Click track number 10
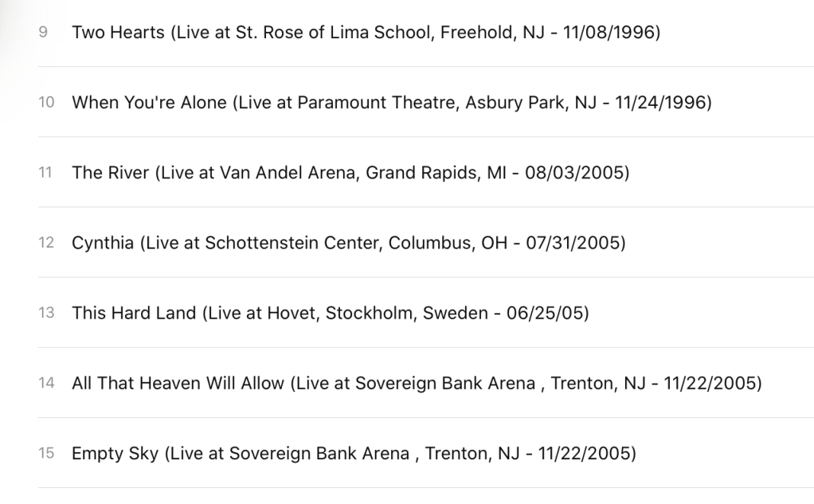The width and height of the screenshot is (814, 504). click(x=46, y=103)
